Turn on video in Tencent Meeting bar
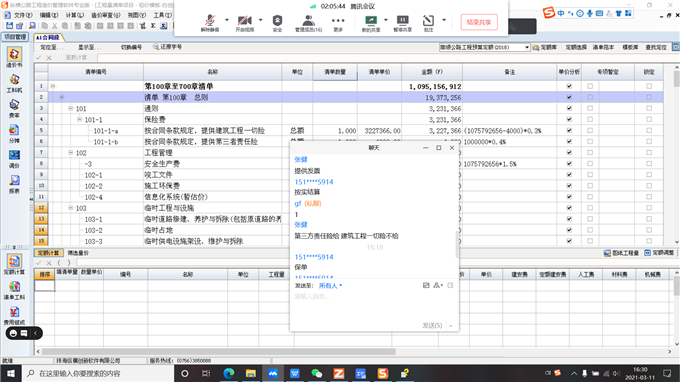The height and width of the screenshot is (382, 680). point(245,23)
